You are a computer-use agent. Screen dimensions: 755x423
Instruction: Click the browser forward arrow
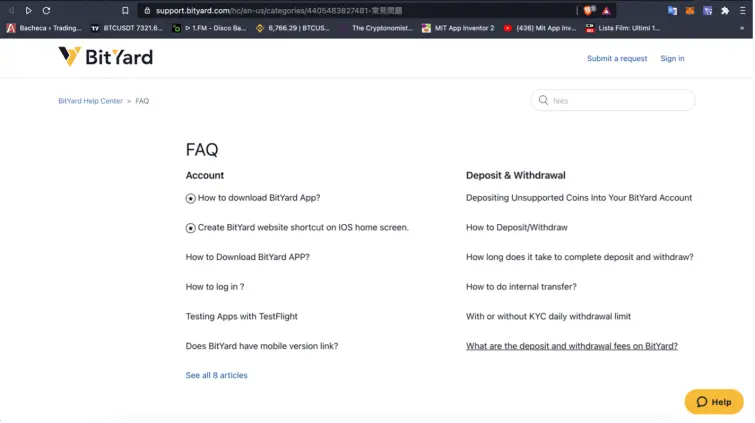point(28,10)
